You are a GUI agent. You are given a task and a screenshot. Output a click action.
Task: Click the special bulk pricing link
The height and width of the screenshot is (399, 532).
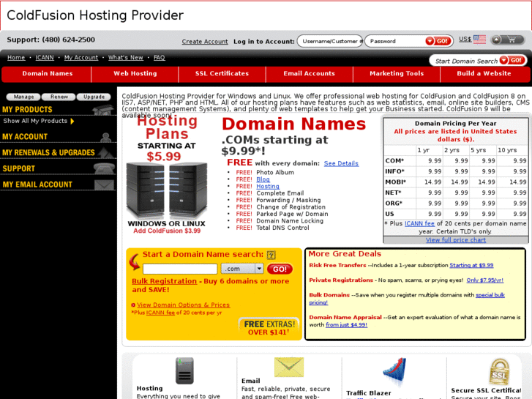(x=490, y=295)
